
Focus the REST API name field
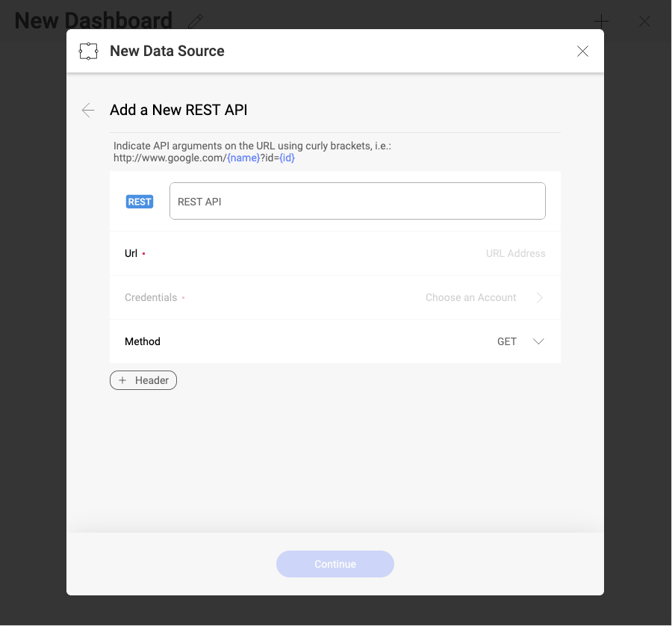pyautogui.click(x=357, y=202)
